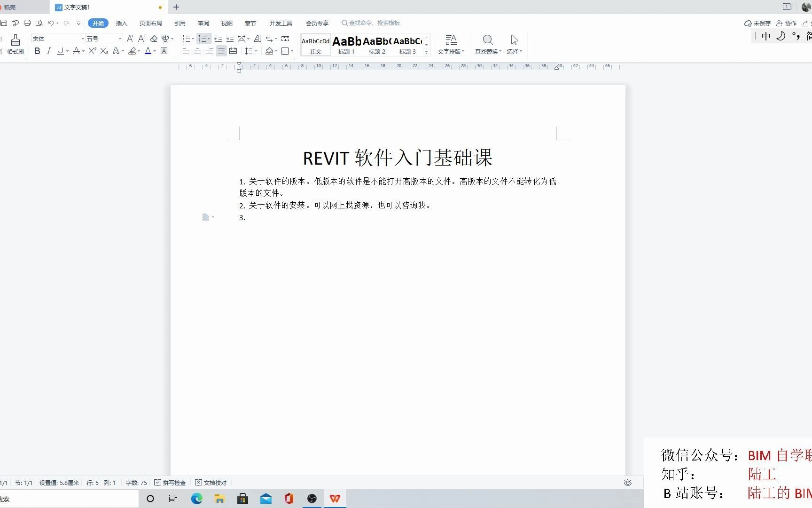Apply the 标题 1 style
The image size is (812, 508).
pyautogui.click(x=346, y=45)
